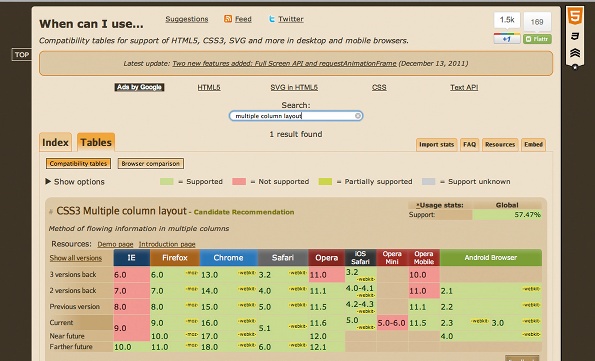The height and width of the screenshot is (361, 595).
Task: Clear the search field with the x icon
Action: [x=357, y=116]
